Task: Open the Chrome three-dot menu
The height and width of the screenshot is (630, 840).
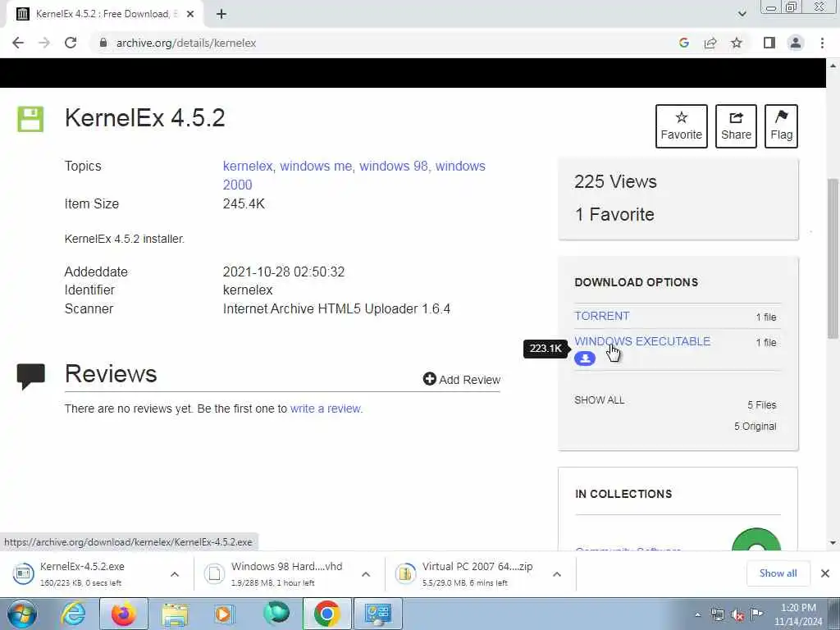Action: coord(822,43)
